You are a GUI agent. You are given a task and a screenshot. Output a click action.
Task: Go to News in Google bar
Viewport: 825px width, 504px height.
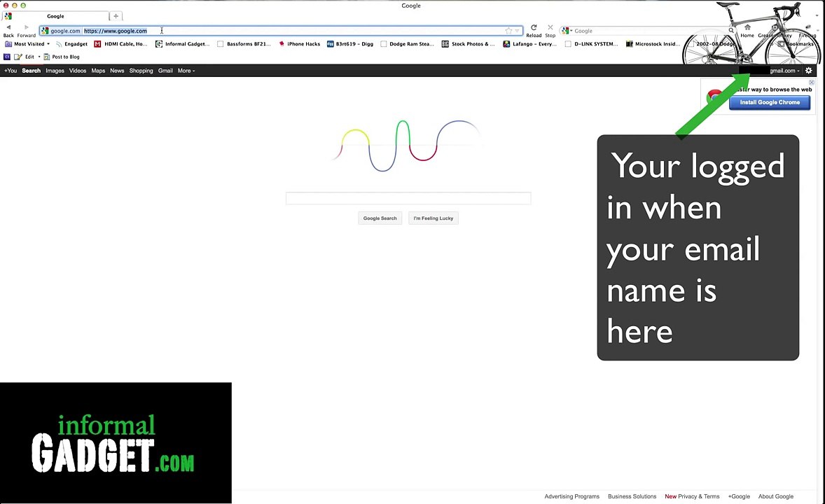(x=117, y=71)
